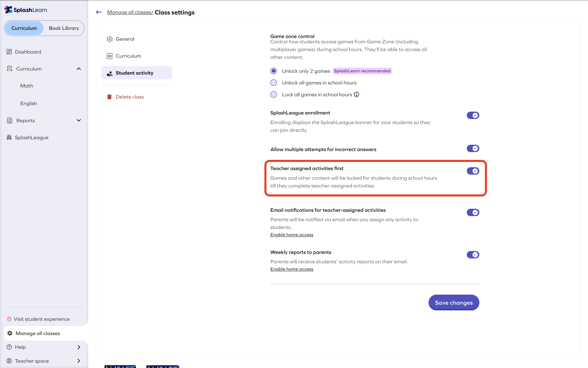The image size is (588, 368).
Task: Open the Curriculum settings tab
Action: (x=137, y=56)
